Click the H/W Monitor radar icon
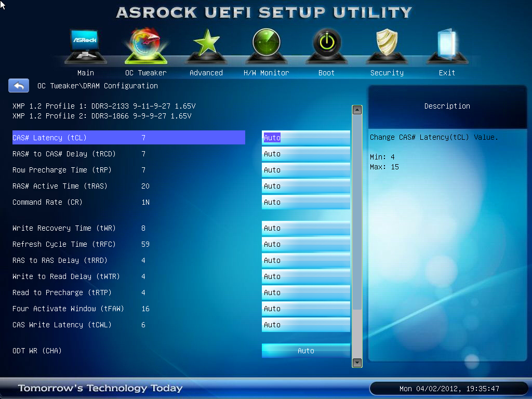 coord(266,46)
